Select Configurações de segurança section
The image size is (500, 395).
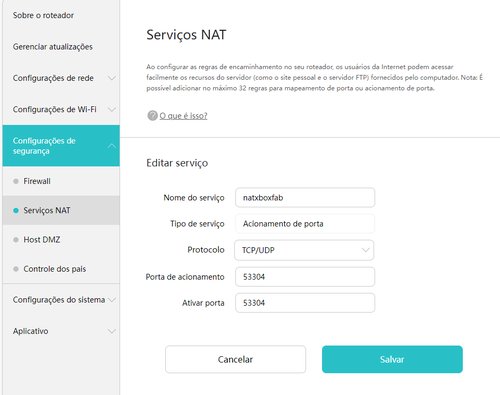[x=61, y=146]
